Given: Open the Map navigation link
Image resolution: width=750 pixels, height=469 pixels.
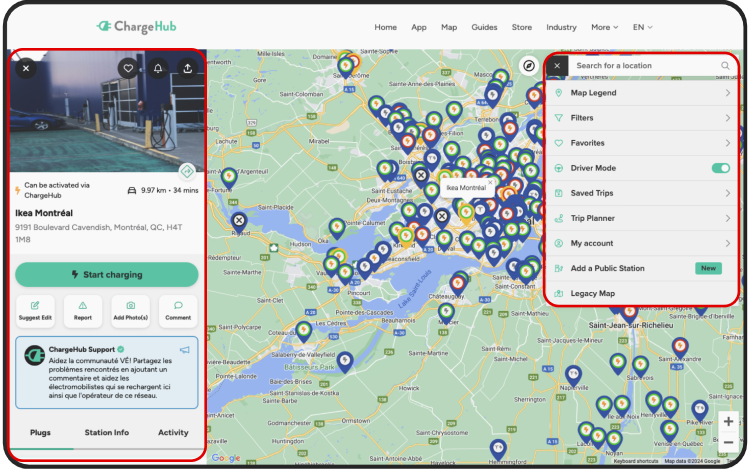Looking at the screenshot, I should pyautogui.click(x=449, y=27).
